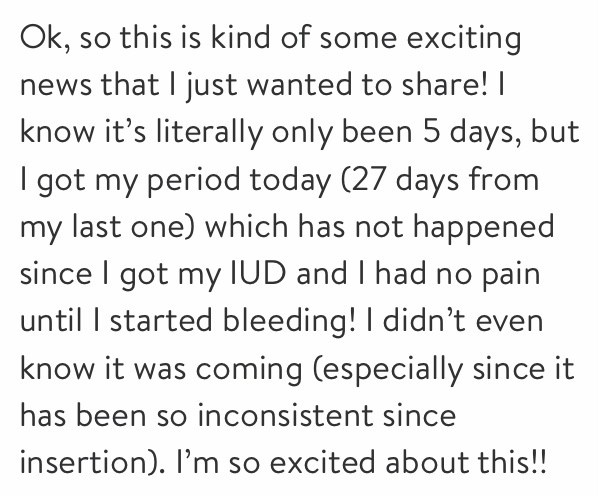Click the word "insertion)." in the last line
598x496 pixels.
(x=93, y=463)
